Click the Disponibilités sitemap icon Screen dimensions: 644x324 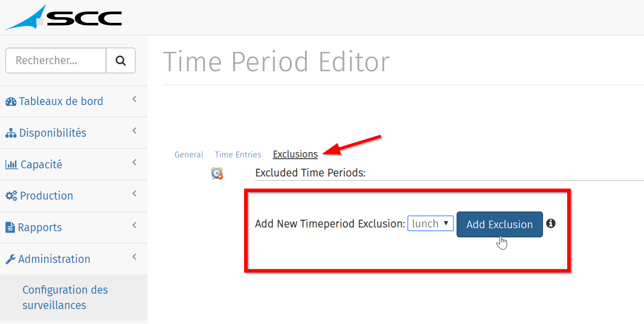click(x=11, y=133)
